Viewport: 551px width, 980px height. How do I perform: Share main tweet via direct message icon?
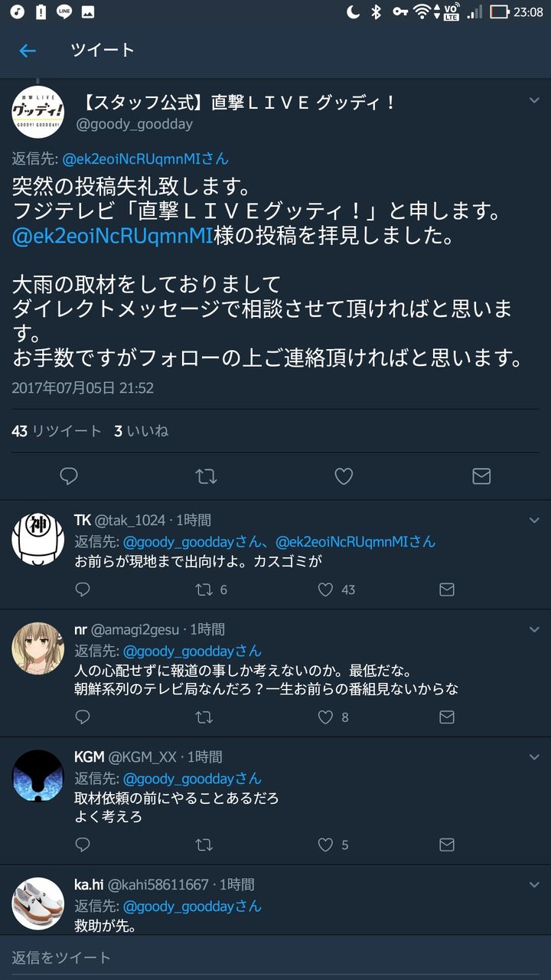coord(481,476)
